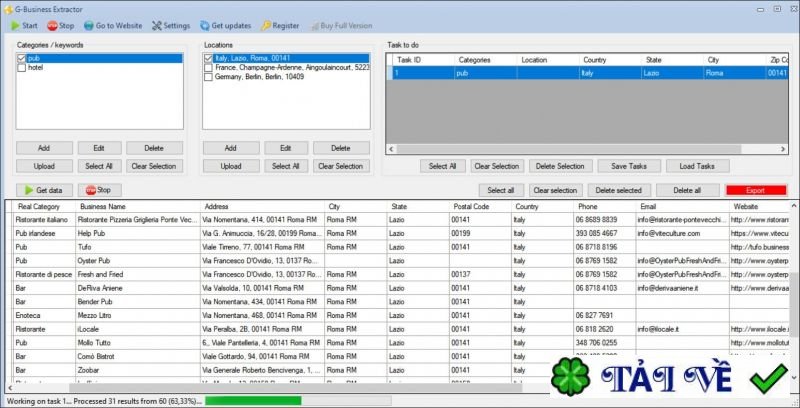Click the Task ID column header
The height and width of the screenshot is (408, 800).
pos(423,60)
